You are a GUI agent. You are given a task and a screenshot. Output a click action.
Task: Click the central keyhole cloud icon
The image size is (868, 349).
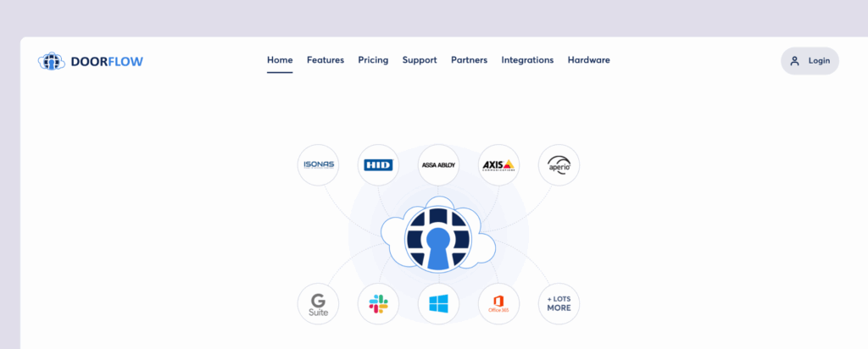click(x=438, y=237)
